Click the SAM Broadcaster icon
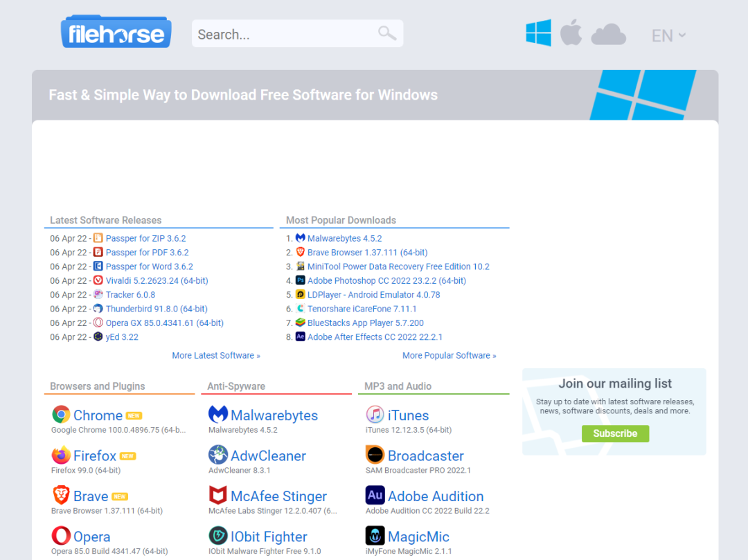Viewport: 748px width, 560px height. (x=375, y=455)
